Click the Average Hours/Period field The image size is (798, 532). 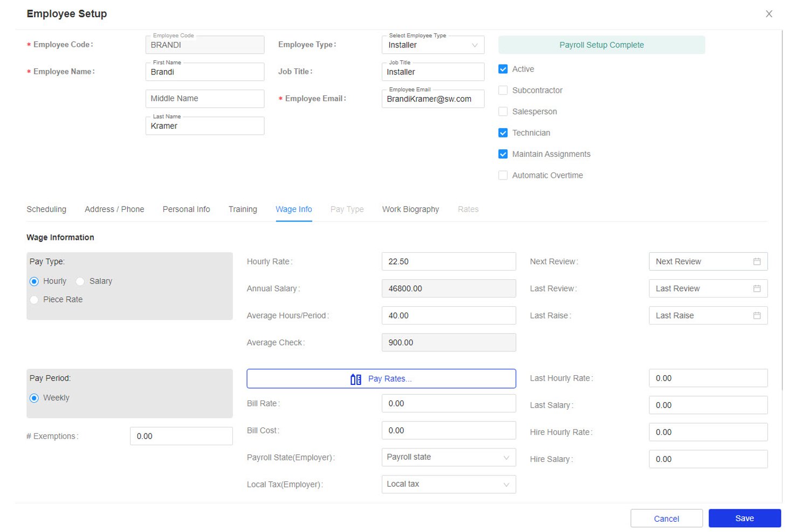[449, 315]
